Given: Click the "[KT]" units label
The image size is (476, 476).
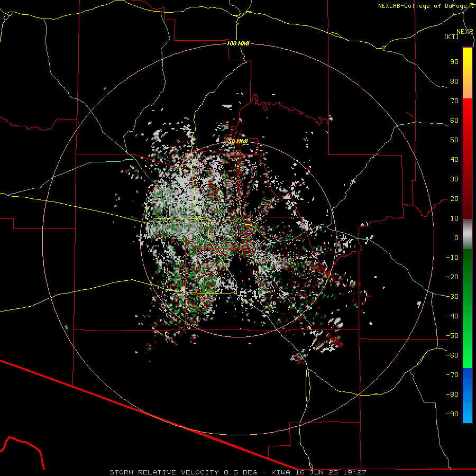Looking at the screenshot, I should [x=451, y=36].
